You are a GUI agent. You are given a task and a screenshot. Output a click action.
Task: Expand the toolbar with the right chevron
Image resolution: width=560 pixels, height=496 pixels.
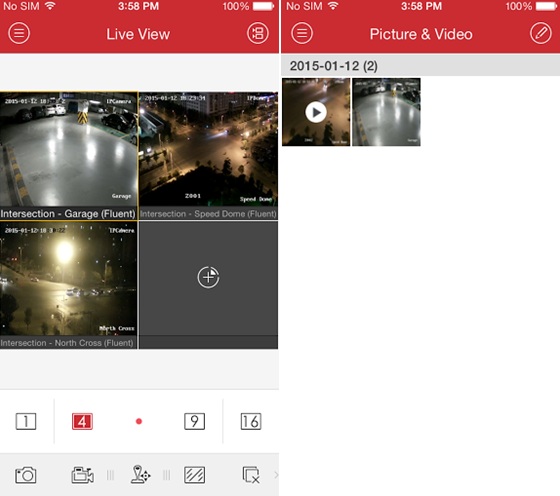coord(276,475)
